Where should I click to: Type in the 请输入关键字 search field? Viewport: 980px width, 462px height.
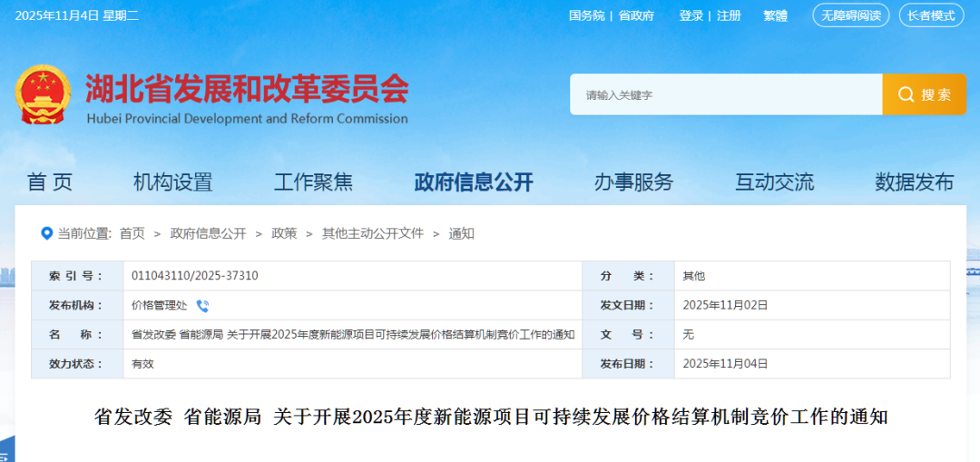(726, 94)
